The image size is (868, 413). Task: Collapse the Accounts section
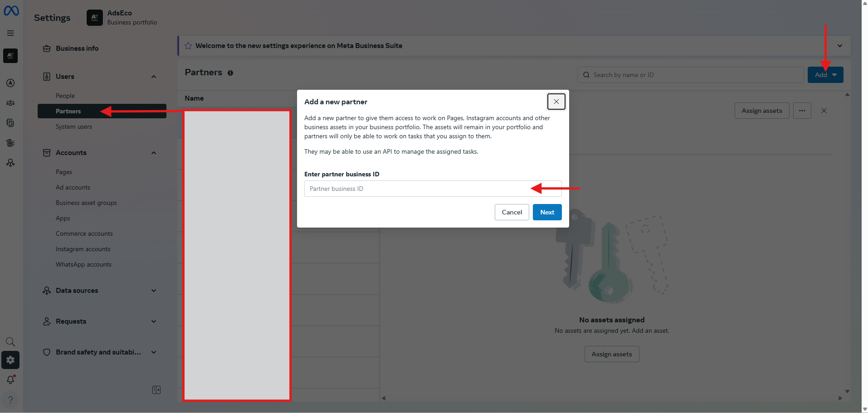[154, 153]
